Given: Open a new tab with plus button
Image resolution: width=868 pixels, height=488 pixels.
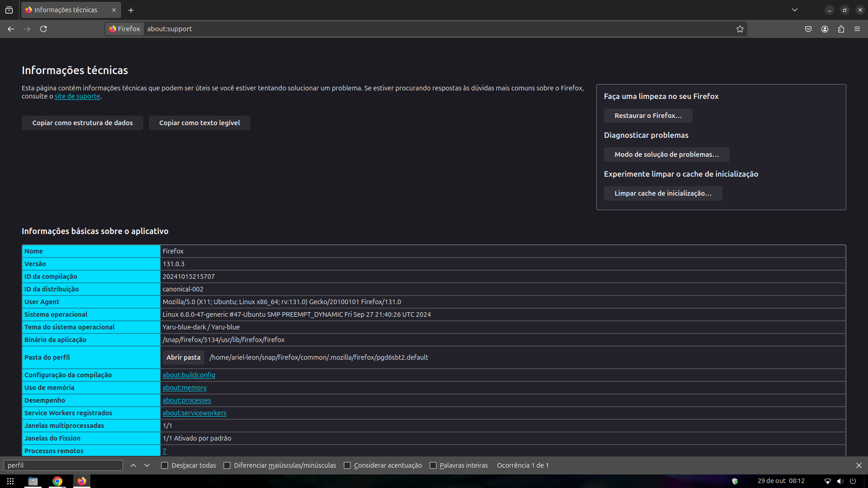Looking at the screenshot, I should (131, 10).
